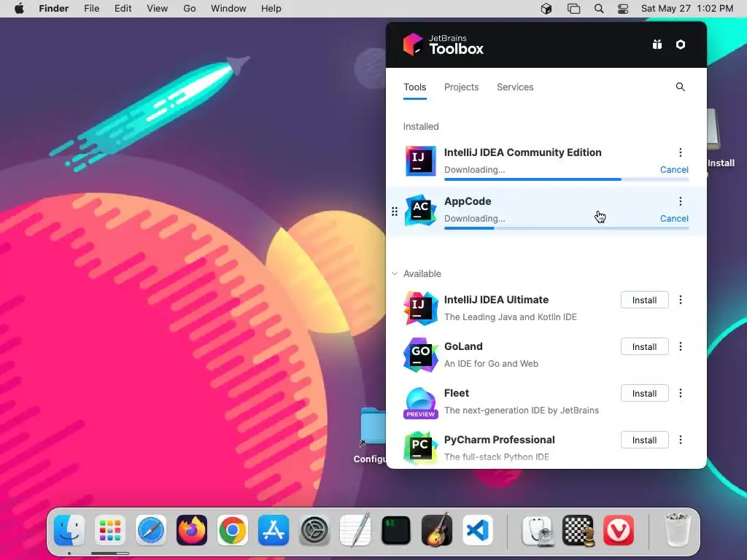Open IntelliJ IDEA Ultimate three-dot menu
The width and height of the screenshot is (747, 560).
coord(681,300)
